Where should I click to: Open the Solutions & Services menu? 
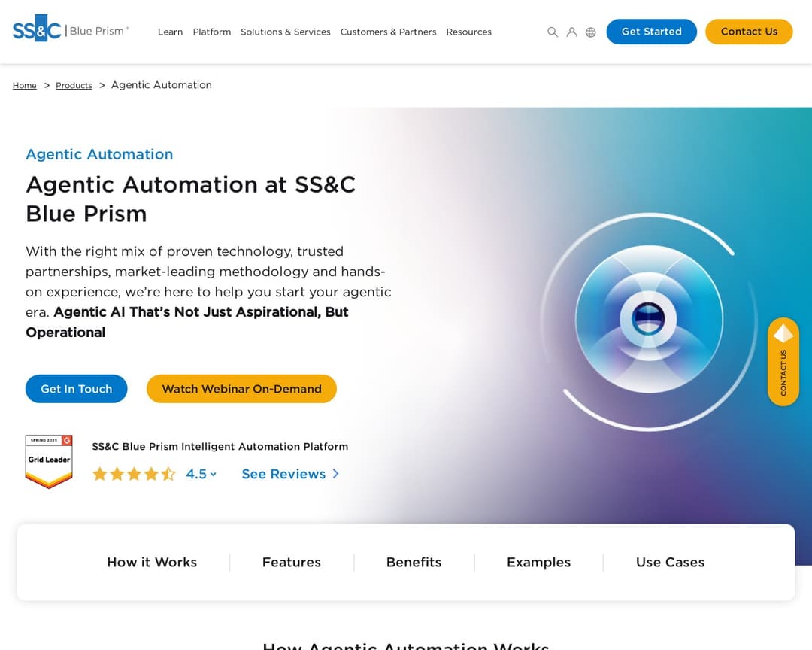[286, 32]
